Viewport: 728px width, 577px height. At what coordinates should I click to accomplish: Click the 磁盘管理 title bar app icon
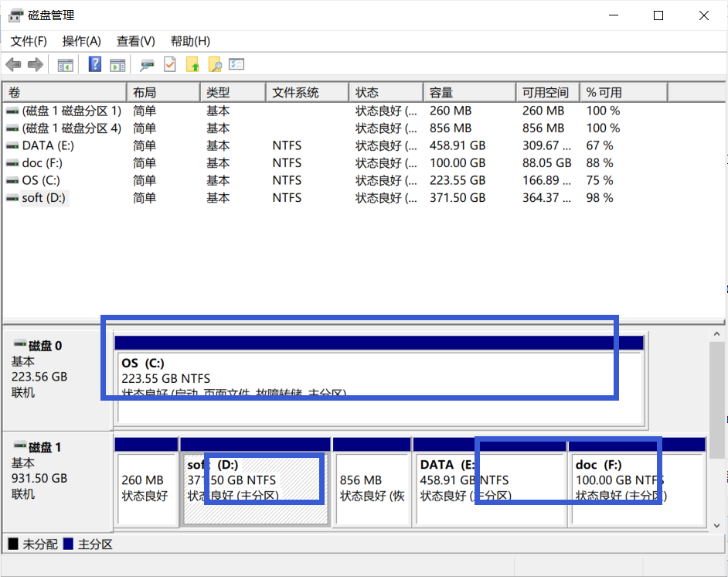pos(15,15)
